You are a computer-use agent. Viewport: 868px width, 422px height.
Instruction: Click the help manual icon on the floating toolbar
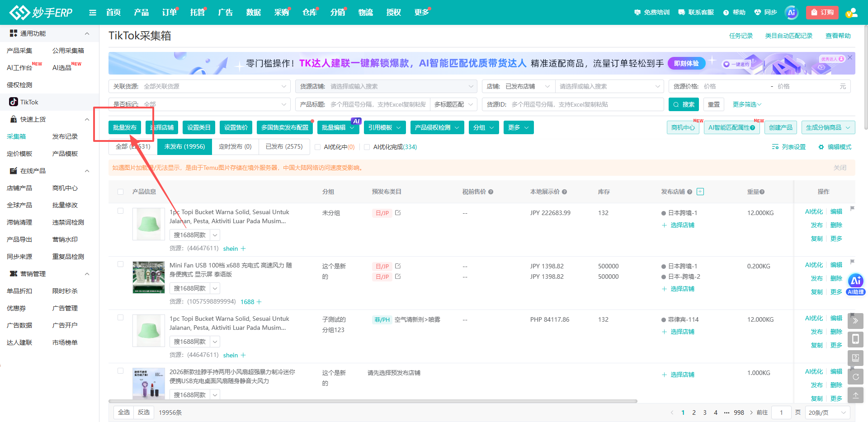[x=855, y=358]
